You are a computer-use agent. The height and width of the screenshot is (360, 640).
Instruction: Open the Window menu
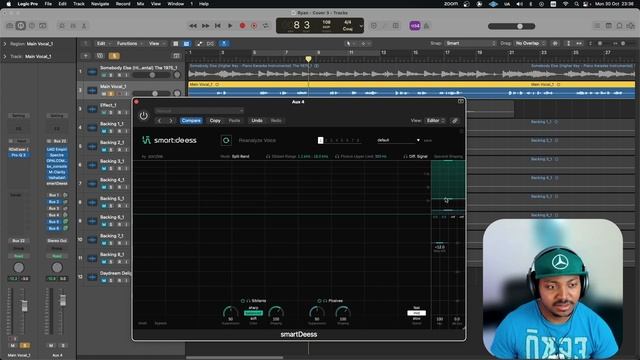coord(176,4)
